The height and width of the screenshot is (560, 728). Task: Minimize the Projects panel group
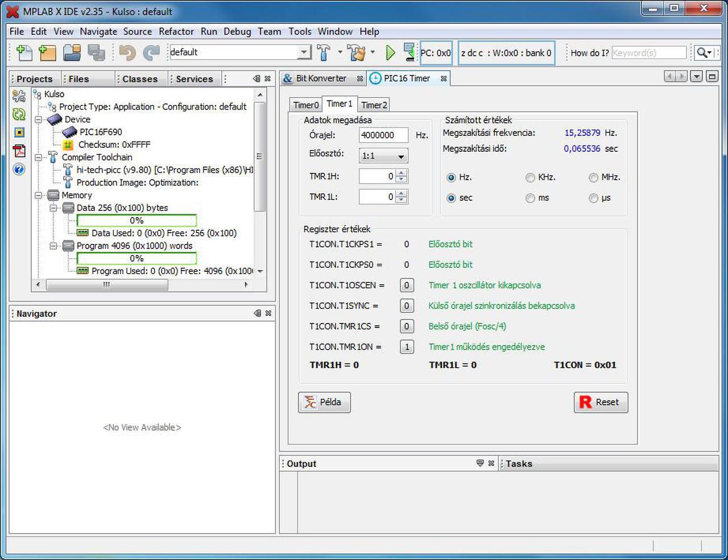[257, 78]
